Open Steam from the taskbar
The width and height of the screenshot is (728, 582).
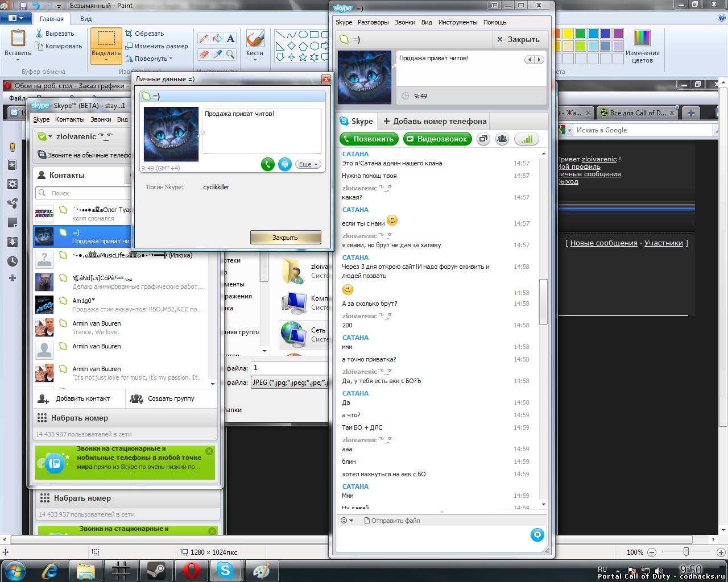coord(156,570)
